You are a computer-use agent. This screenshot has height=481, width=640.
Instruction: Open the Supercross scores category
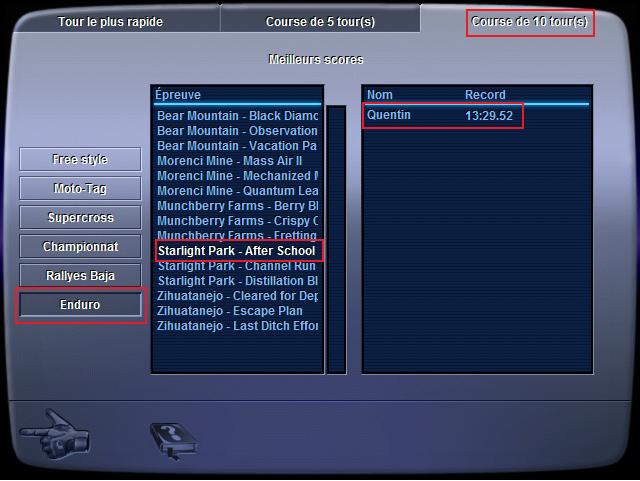80,217
